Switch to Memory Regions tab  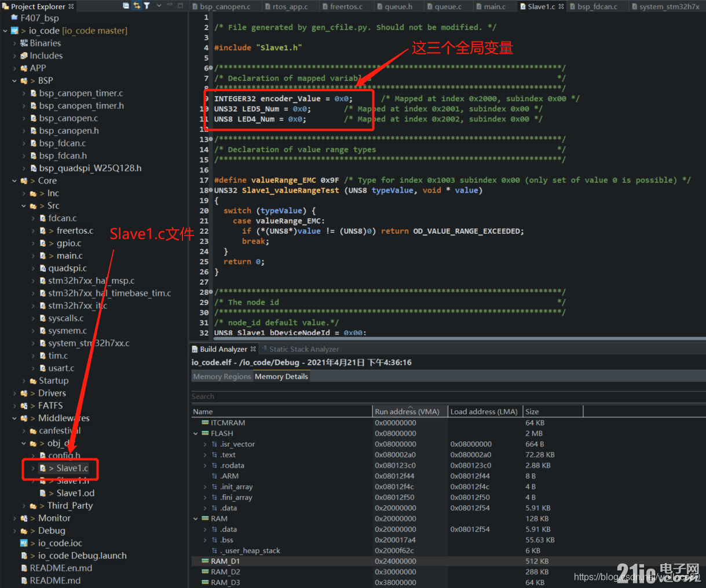222,376
